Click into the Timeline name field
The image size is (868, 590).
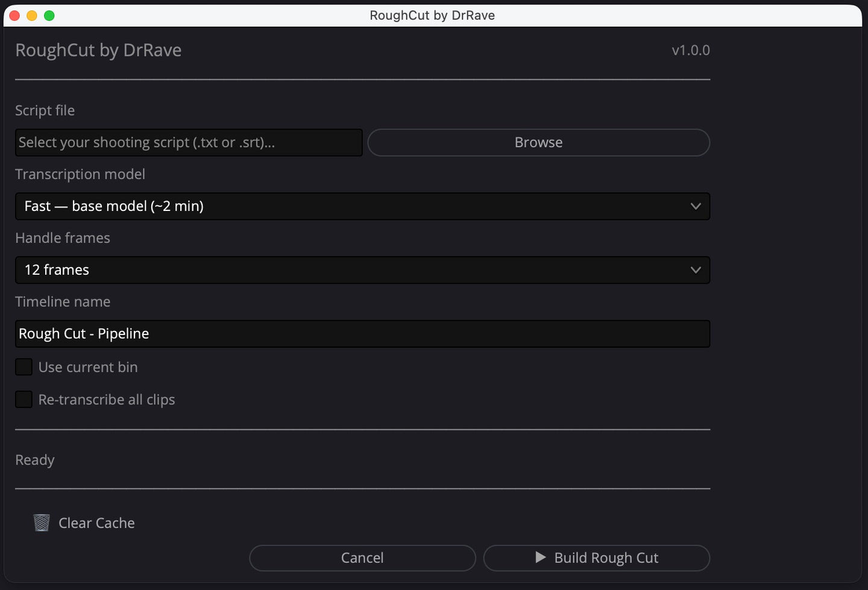click(362, 334)
